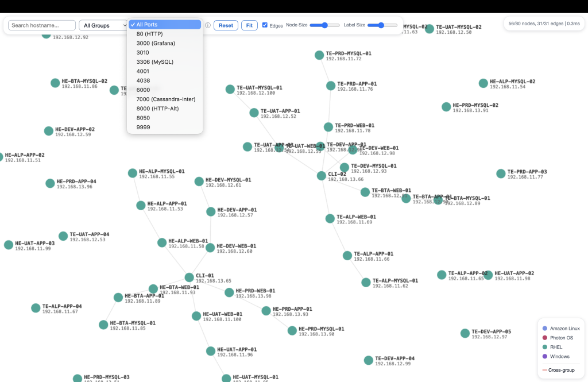Click the HE-DEV-MYSQL-01 node
The width and height of the screenshot is (588, 382).
(199, 182)
